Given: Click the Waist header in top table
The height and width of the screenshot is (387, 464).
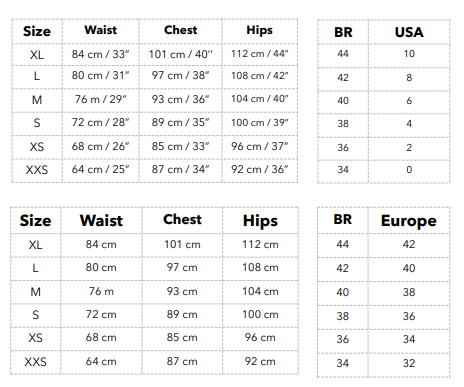Looking at the screenshot, I should point(101,30).
